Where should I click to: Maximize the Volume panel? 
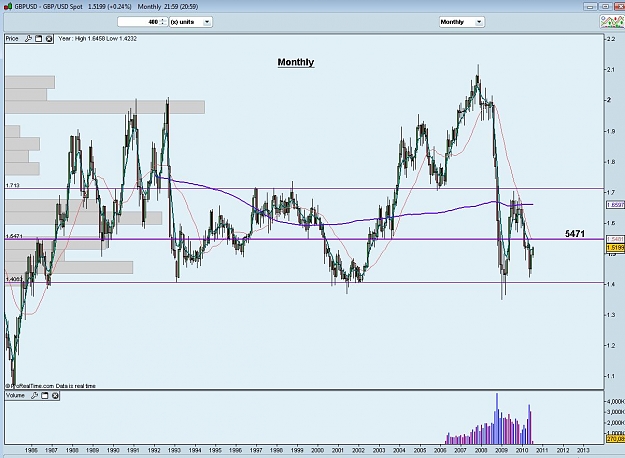point(45,395)
